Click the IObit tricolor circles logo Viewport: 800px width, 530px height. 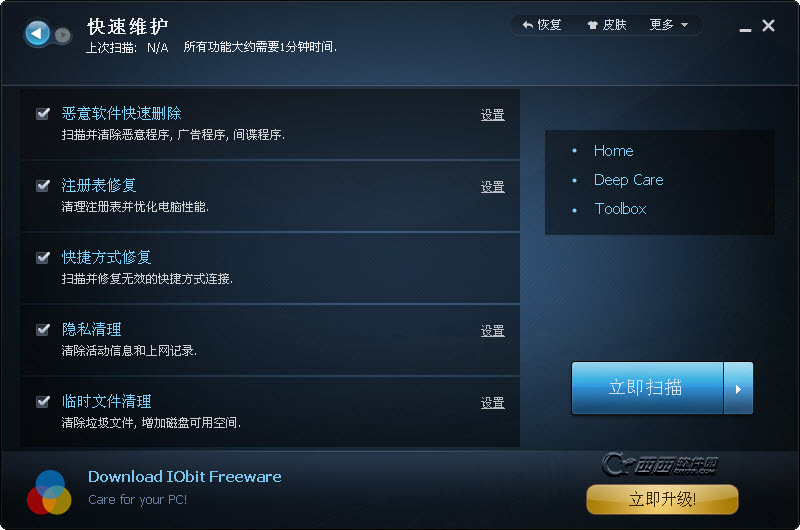(x=49, y=492)
